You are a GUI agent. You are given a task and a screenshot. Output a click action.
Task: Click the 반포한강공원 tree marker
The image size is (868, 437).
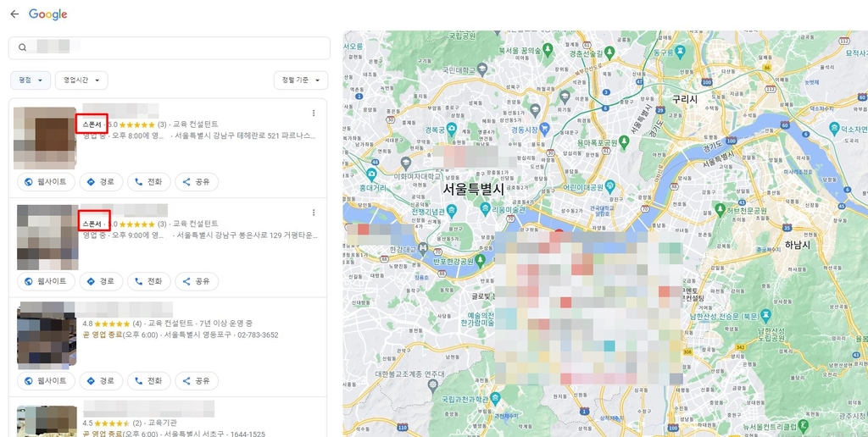coord(480,260)
